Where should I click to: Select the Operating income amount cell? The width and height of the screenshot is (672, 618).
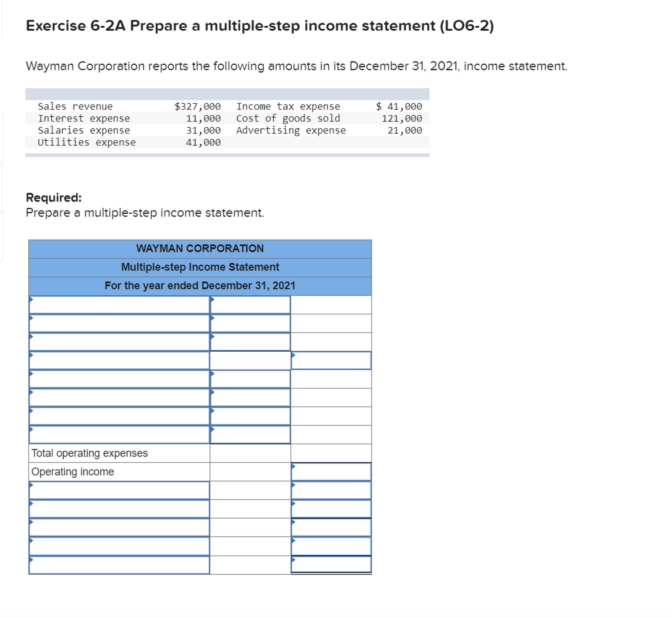331,471
